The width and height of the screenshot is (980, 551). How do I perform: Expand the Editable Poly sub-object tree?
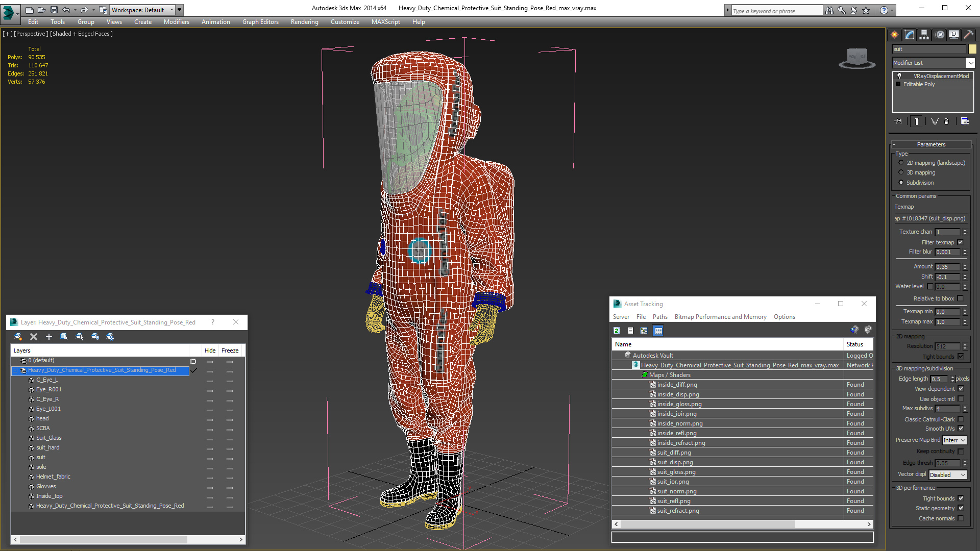(898, 84)
